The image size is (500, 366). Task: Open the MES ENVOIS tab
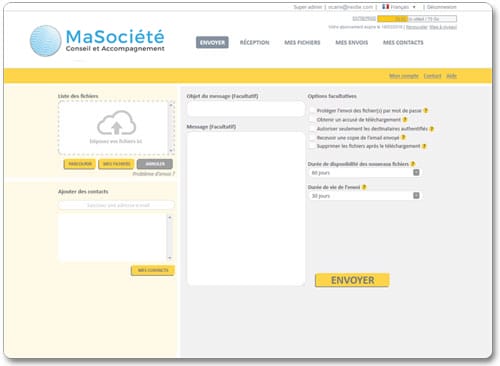click(352, 42)
